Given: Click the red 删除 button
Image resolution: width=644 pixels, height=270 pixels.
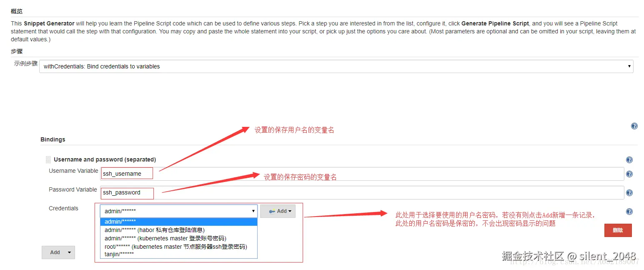Looking at the screenshot, I should point(618,230).
